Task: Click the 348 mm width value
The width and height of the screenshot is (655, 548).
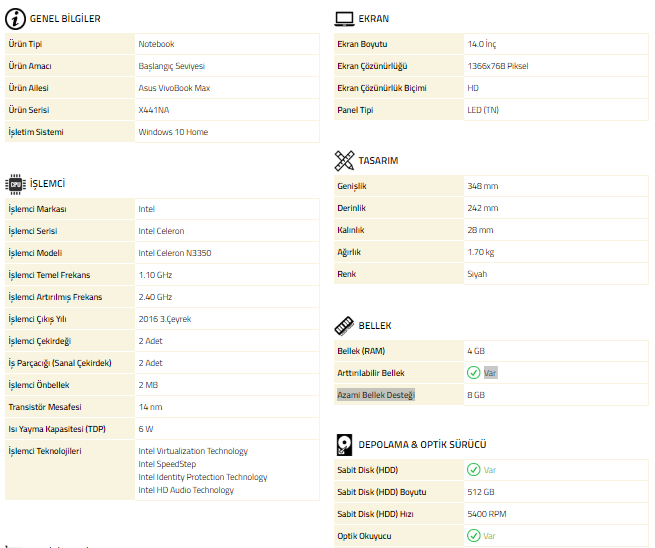Action: coord(482,186)
